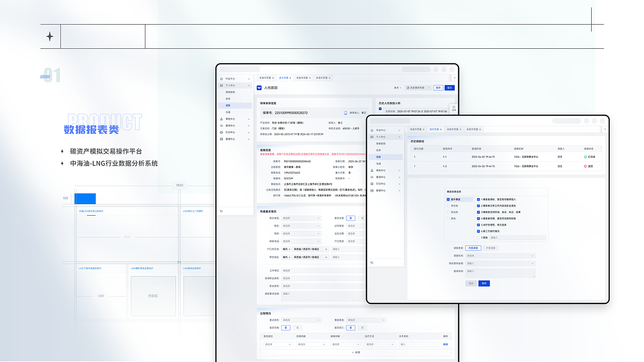Open 户口所在地 region cascader 陕西省/西安市/新城区
Viewport: 644px width, 362px height.
[x=310, y=249]
